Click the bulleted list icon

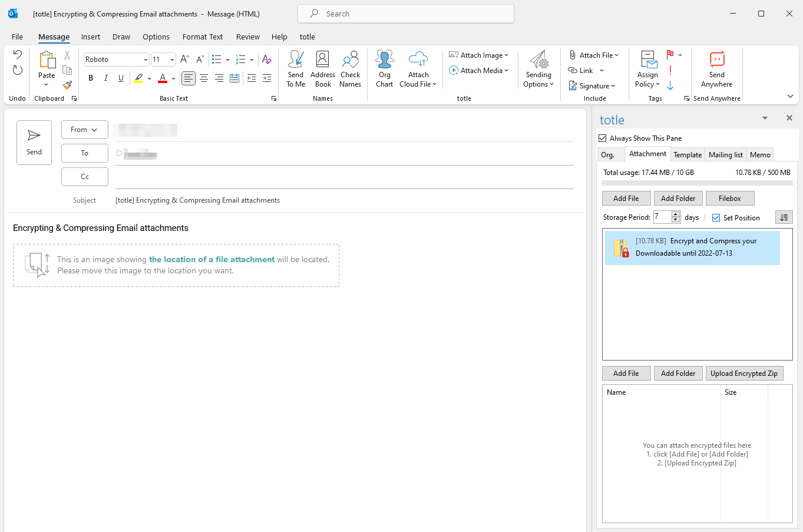[x=216, y=59]
